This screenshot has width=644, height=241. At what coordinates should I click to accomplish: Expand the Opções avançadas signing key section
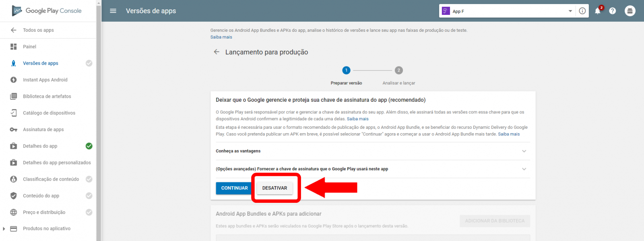(373, 169)
